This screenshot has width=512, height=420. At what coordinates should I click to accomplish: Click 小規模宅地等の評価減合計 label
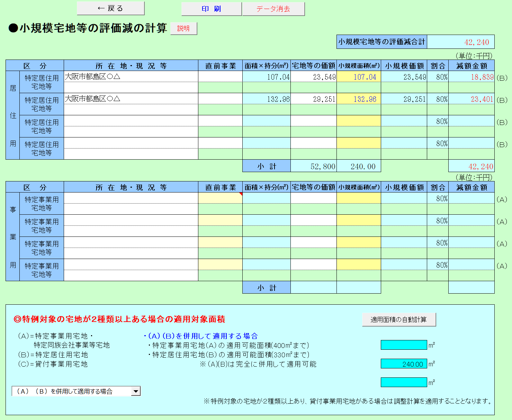click(x=382, y=42)
